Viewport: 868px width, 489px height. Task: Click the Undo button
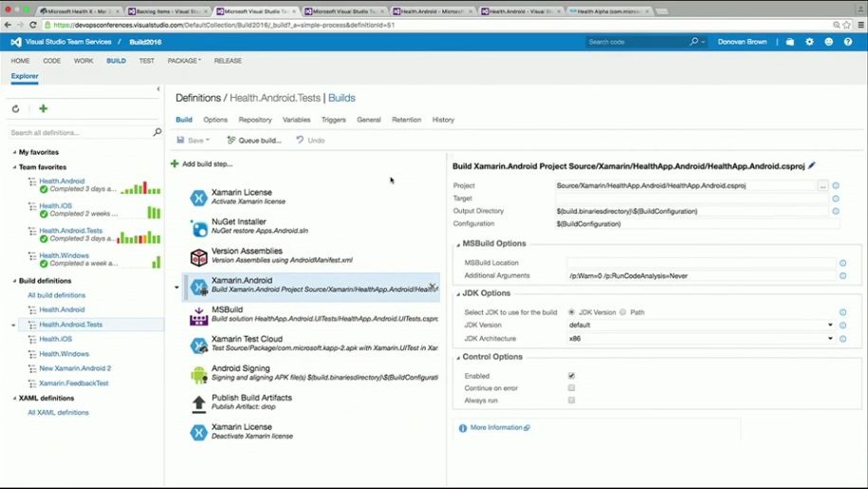pos(310,141)
